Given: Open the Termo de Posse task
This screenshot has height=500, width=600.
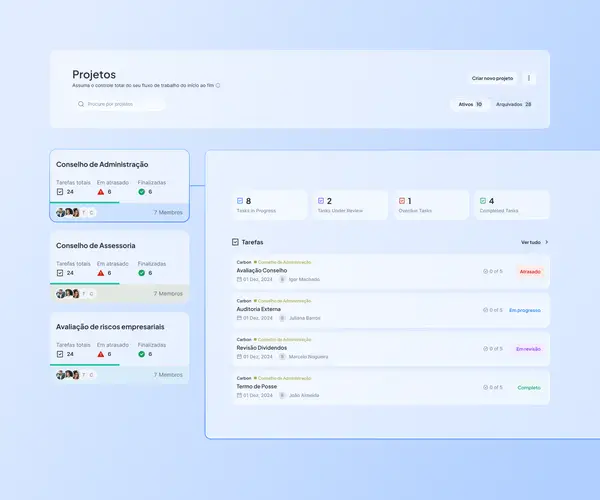Looking at the screenshot, I should pyautogui.click(x=391, y=387).
